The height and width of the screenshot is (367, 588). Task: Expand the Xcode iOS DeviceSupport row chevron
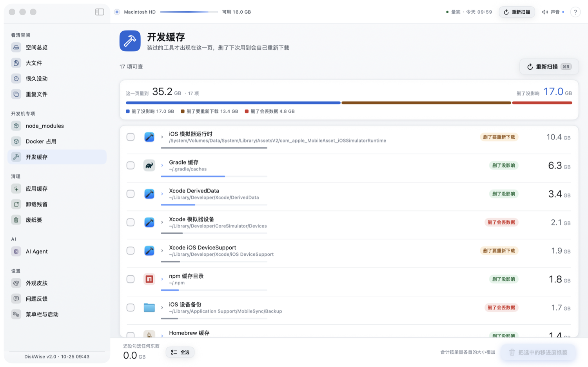[162, 251]
